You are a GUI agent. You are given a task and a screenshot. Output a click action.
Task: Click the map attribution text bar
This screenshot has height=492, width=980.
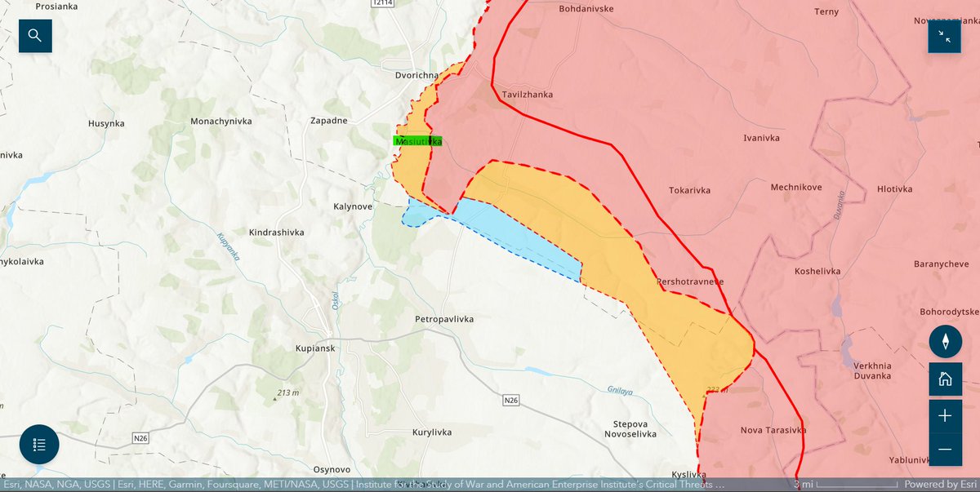(x=363, y=485)
